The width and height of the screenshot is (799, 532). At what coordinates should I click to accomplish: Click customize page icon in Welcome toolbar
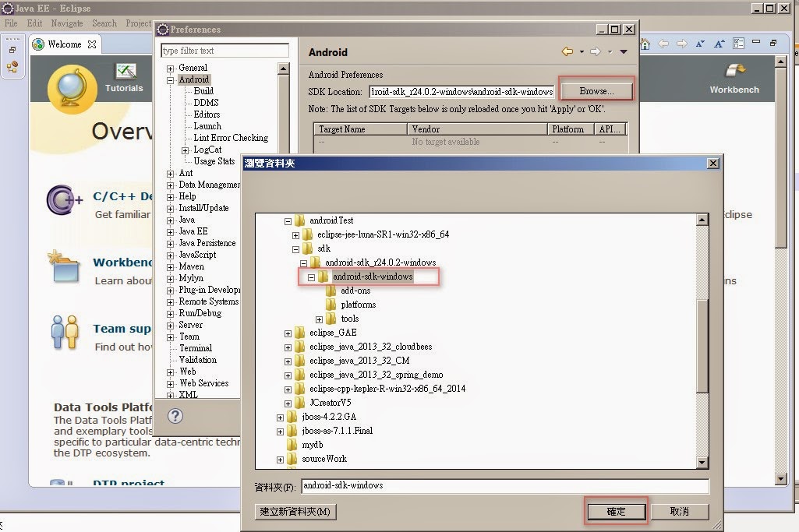(738, 44)
